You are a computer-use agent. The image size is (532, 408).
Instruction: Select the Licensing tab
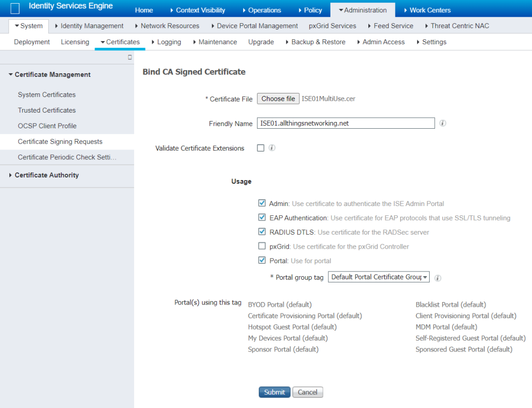click(x=75, y=42)
